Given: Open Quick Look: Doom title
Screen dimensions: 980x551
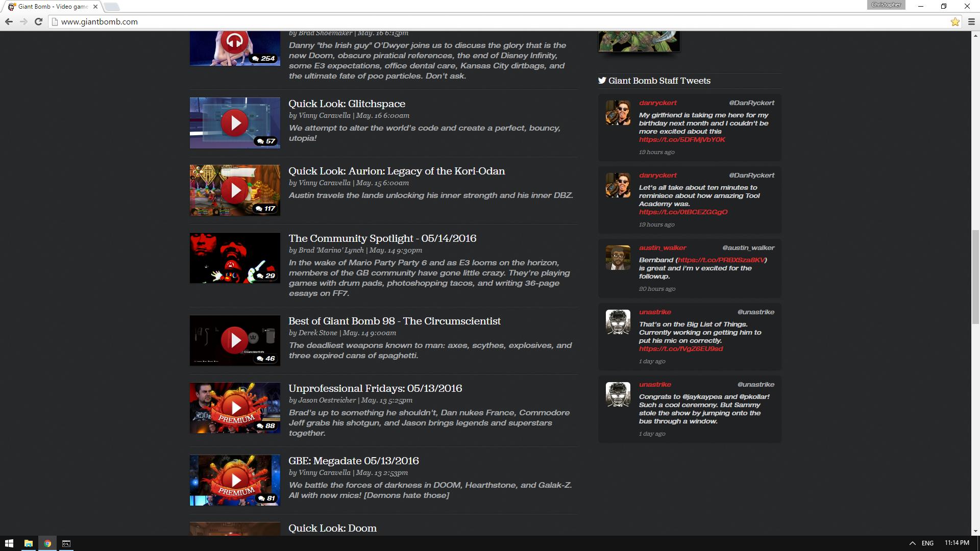Looking at the screenshot, I should pyautogui.click(x=333, y=528).
